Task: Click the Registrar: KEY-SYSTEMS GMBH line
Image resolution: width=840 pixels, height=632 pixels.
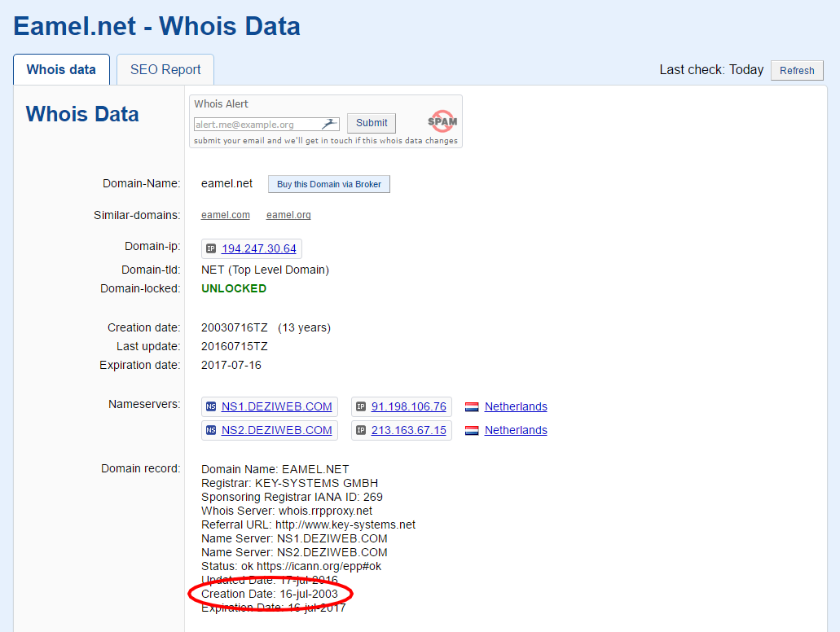Action: (x=289, y=483)
